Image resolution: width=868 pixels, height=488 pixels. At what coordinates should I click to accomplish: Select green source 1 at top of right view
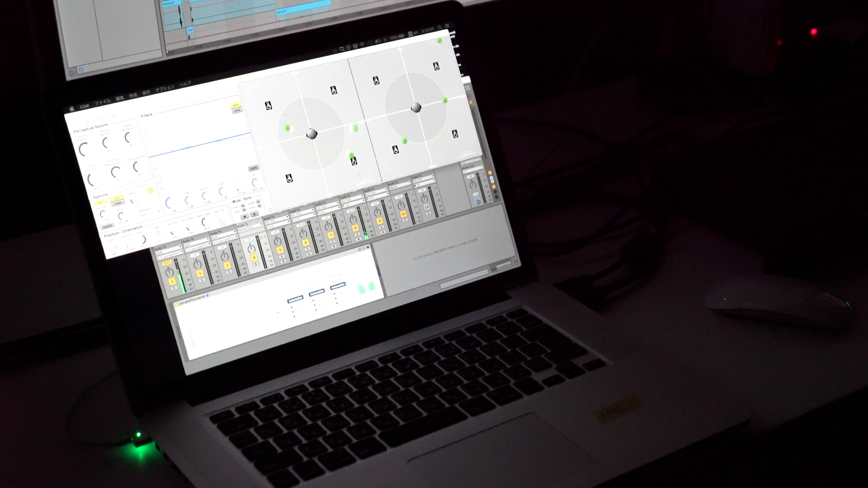point(439,41)
